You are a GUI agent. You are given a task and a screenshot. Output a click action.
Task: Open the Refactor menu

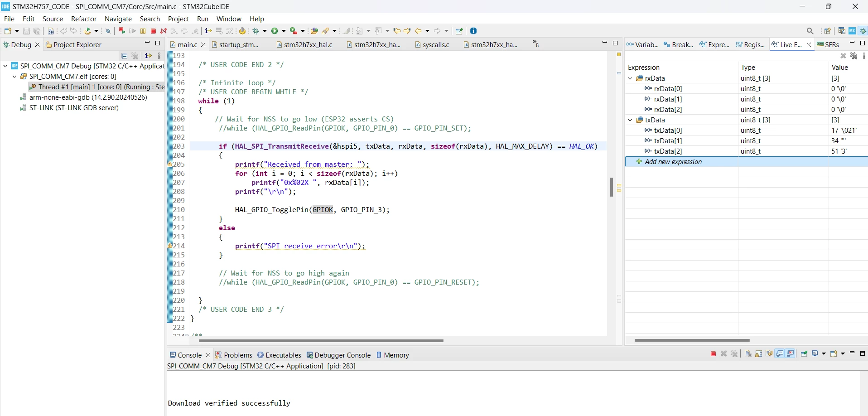84,19
